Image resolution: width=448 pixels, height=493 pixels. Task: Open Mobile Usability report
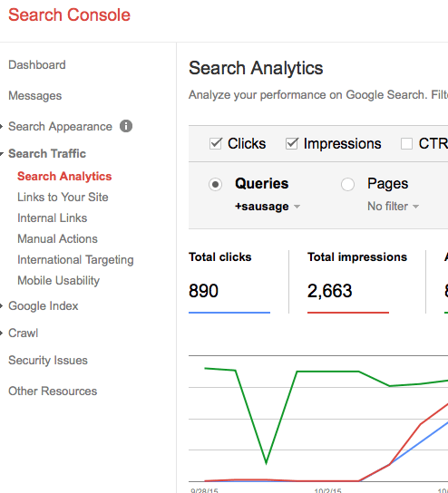point(59,280)
